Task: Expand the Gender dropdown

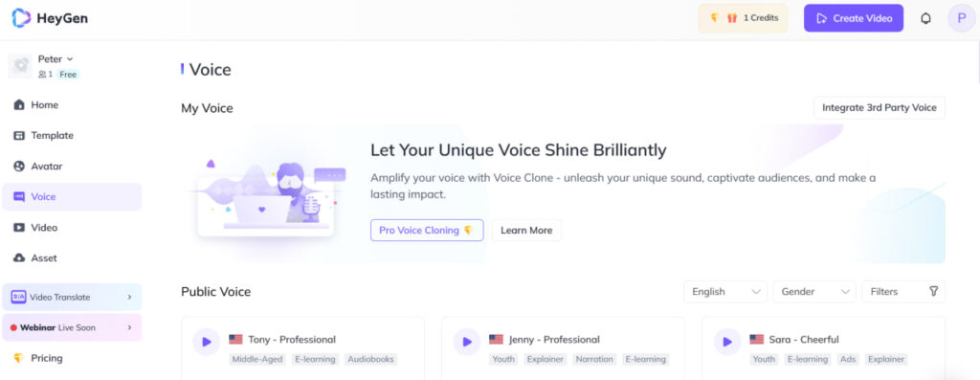Action: pos(814,291)
